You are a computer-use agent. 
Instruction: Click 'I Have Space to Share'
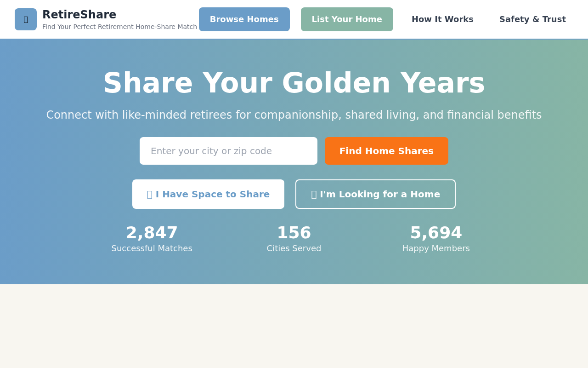(208, 194)
